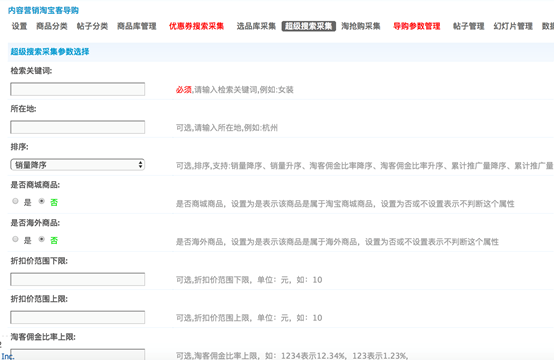Switch to the 幻灯片管理 tab

pyautogui.click(x=513, y=26)
